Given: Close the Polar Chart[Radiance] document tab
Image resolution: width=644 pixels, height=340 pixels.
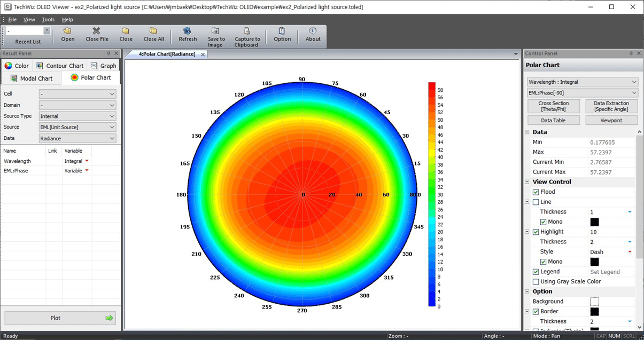Looking at the screenshot, I should tap(203, 54).
